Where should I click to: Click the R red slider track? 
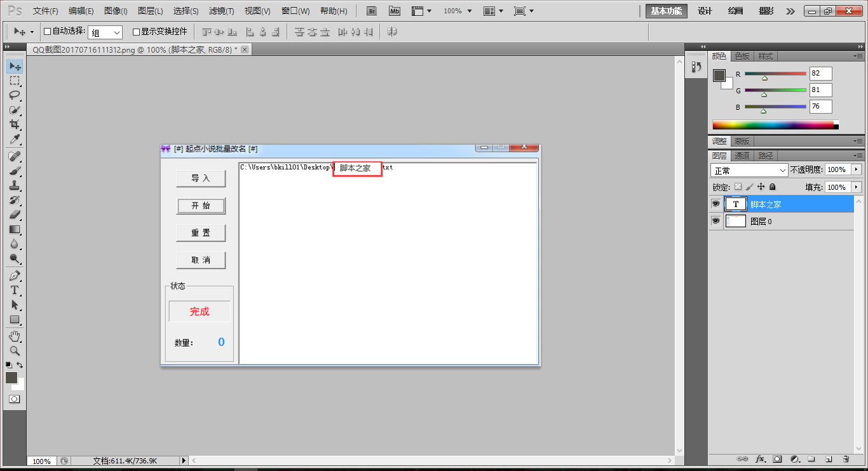(x=775, y=74)
